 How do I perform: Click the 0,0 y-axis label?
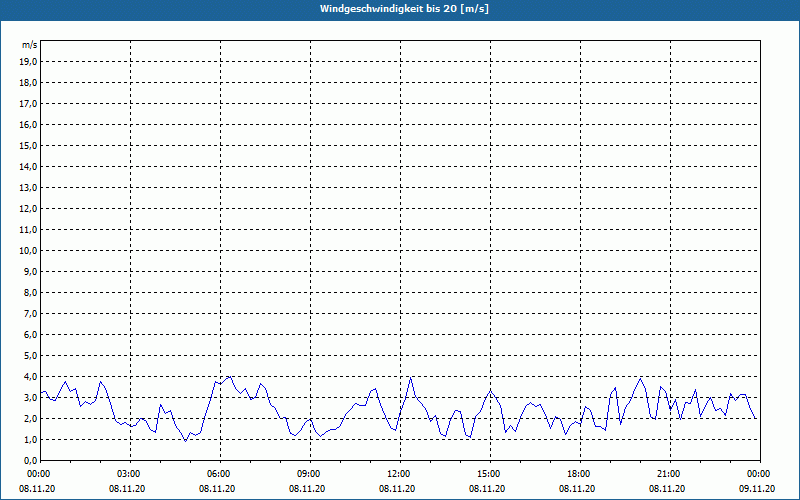[x=31, y=460]
